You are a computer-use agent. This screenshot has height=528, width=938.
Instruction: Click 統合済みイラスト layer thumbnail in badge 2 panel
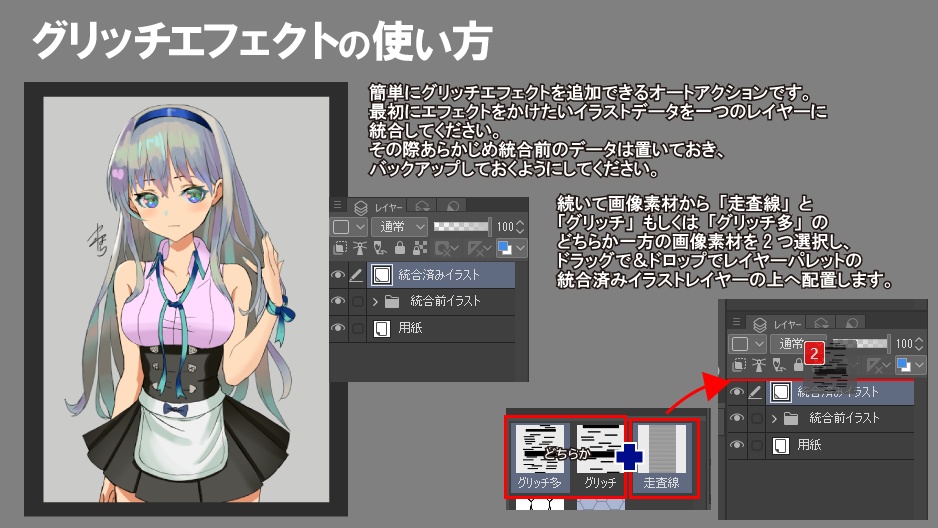(781, 392)
